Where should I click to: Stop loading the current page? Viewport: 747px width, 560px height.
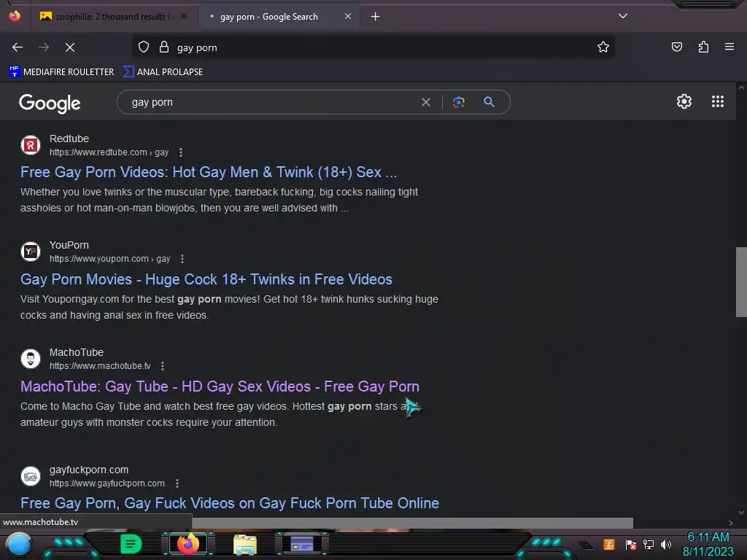(70, 47)
